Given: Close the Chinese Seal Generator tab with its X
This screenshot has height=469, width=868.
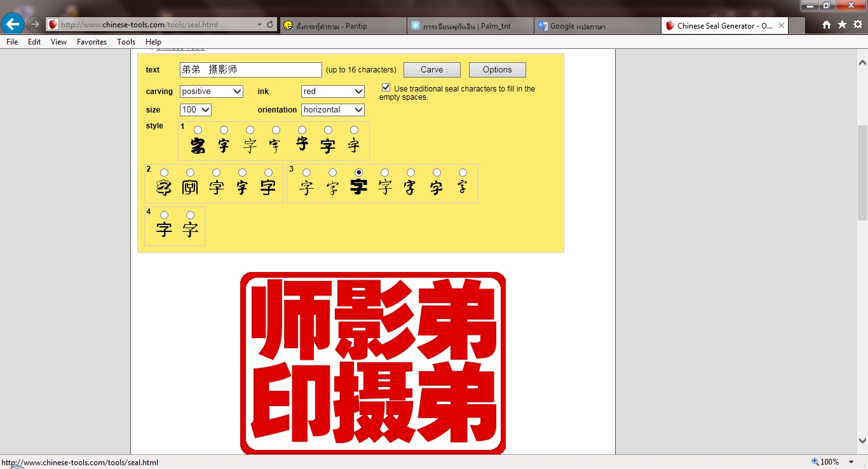Looking at the screenshot, I should (x=782, y=26).
